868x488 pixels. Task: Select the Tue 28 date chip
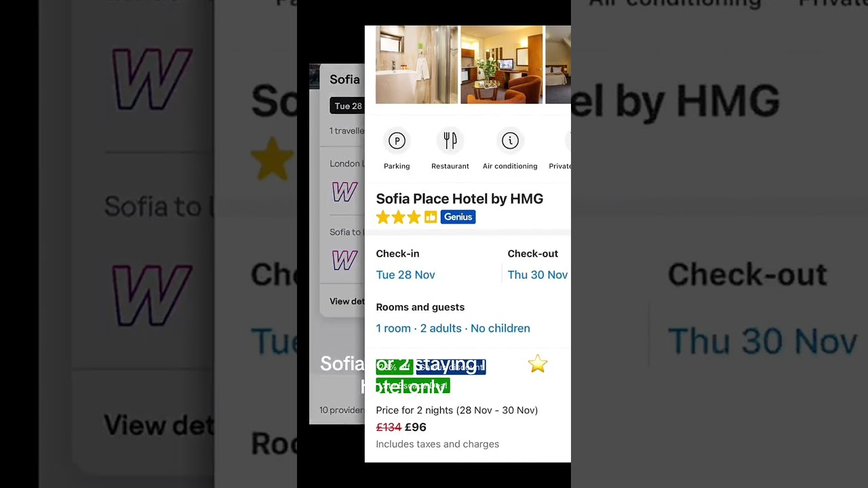[347, 106]
